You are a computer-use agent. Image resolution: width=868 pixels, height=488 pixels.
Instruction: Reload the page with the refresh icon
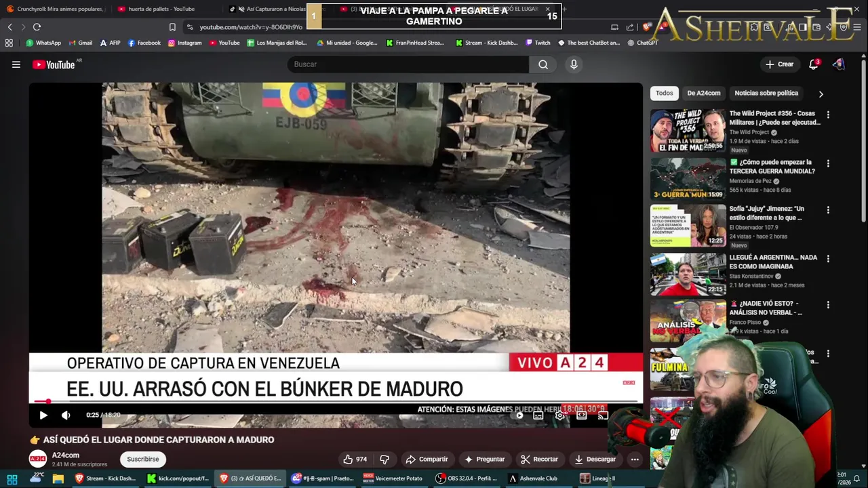tap(37, 27)
